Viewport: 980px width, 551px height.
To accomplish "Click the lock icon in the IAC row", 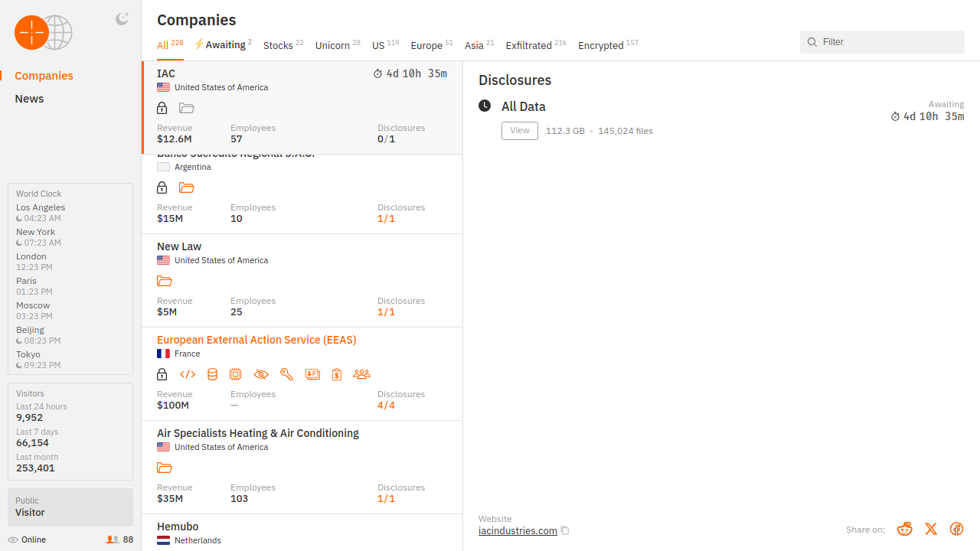I will 162,108.
